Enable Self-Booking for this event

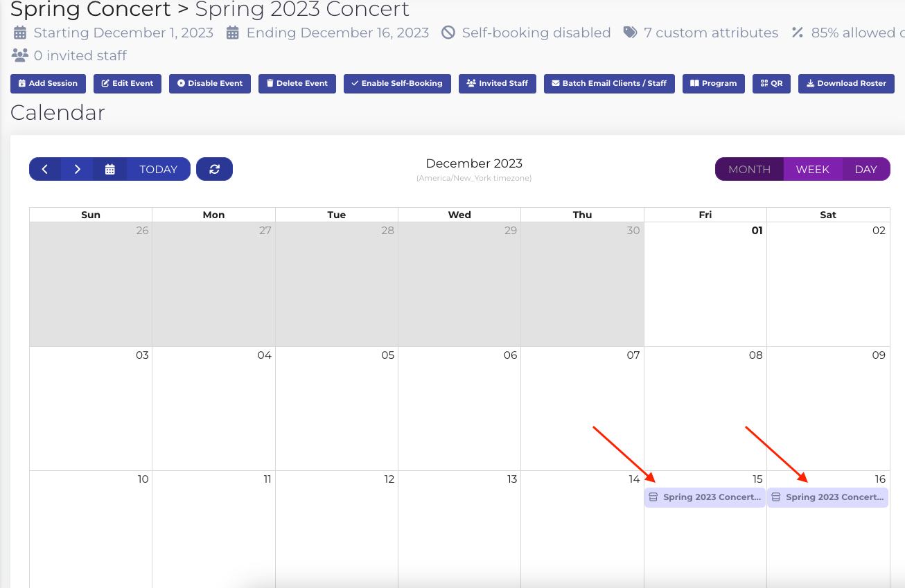pyautogui.click(x=396, y=83)
